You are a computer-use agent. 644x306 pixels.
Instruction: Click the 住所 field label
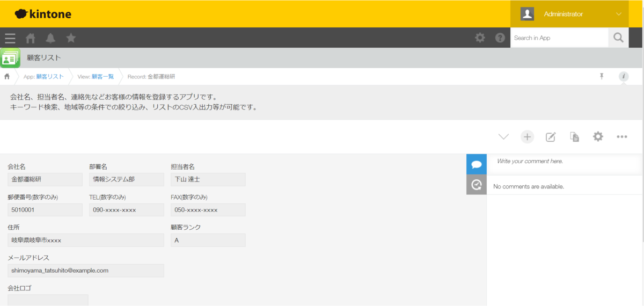click(x=14, y=228)
